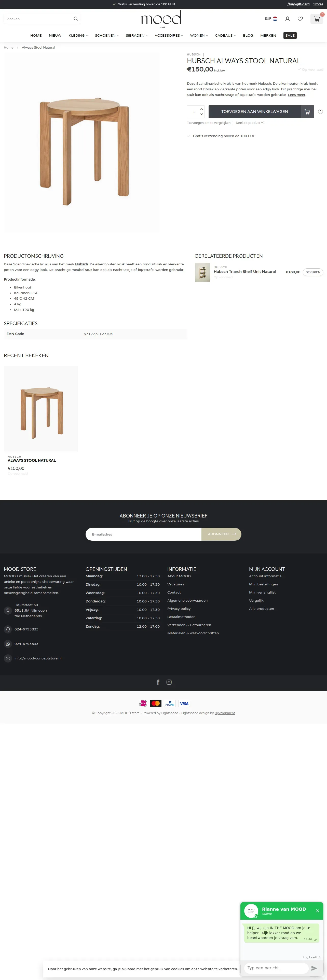
Task: Go to HOME menu item
Action: point(36,35)
